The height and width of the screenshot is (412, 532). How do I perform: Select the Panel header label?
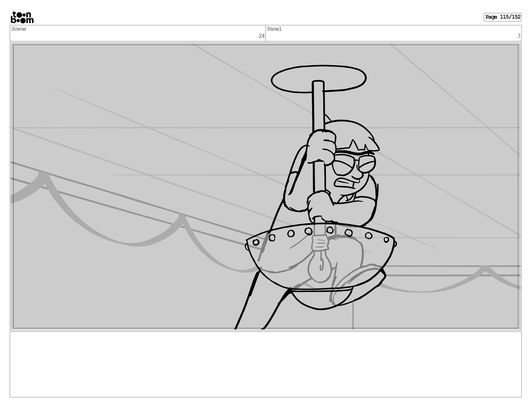click(x=274, y=29)
